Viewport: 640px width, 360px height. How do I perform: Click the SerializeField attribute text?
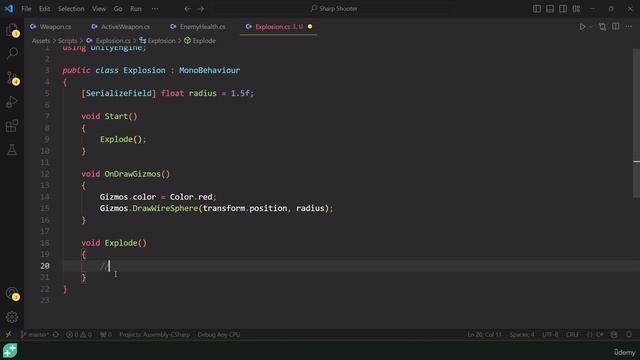(118, 93)
